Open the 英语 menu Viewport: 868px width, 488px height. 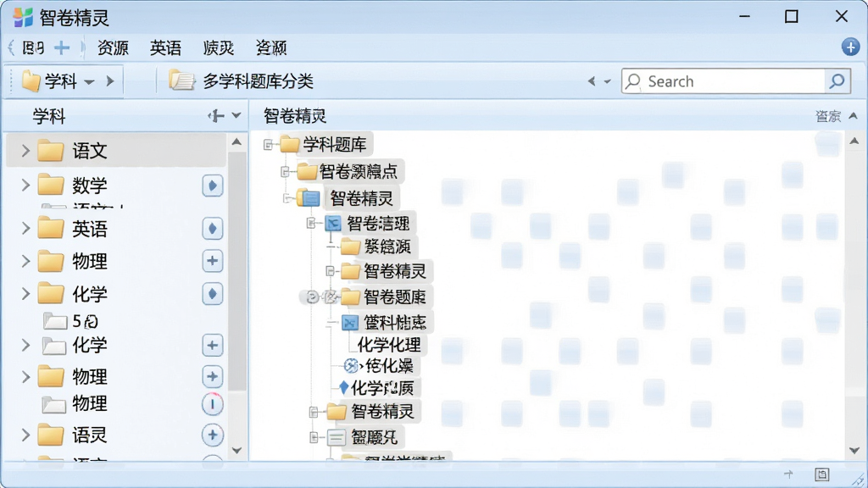165,48
